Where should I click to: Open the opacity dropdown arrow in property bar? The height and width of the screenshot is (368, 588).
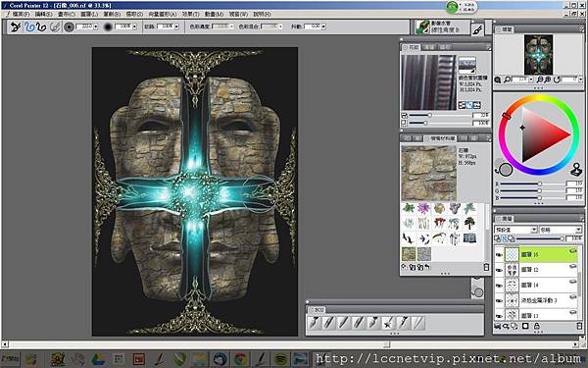pos(134,26)
